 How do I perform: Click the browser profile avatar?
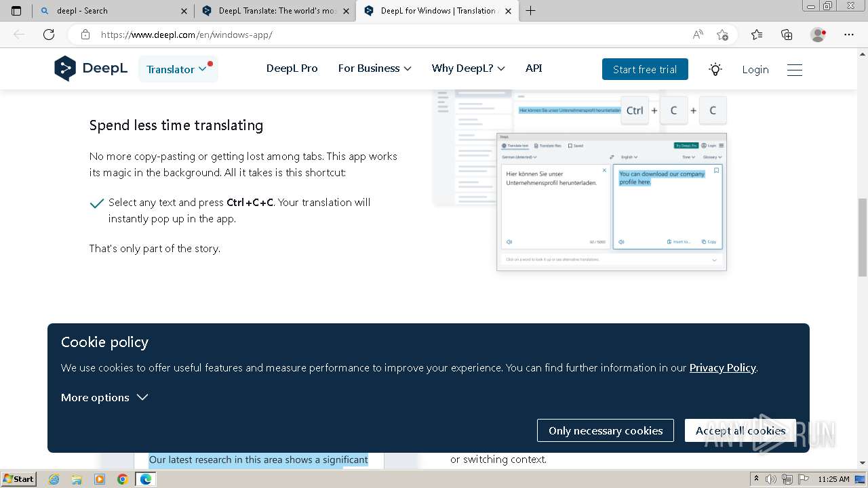pos(818,35)
